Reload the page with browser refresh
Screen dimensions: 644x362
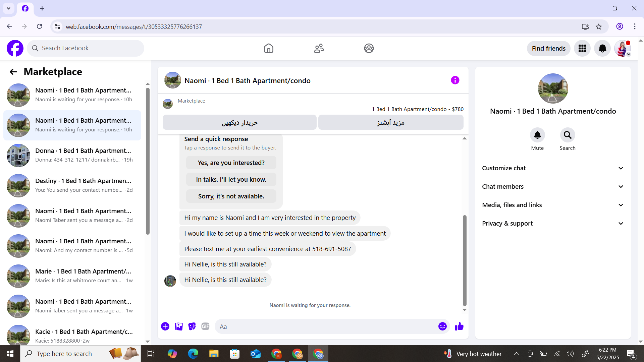[x=39, y=26]
